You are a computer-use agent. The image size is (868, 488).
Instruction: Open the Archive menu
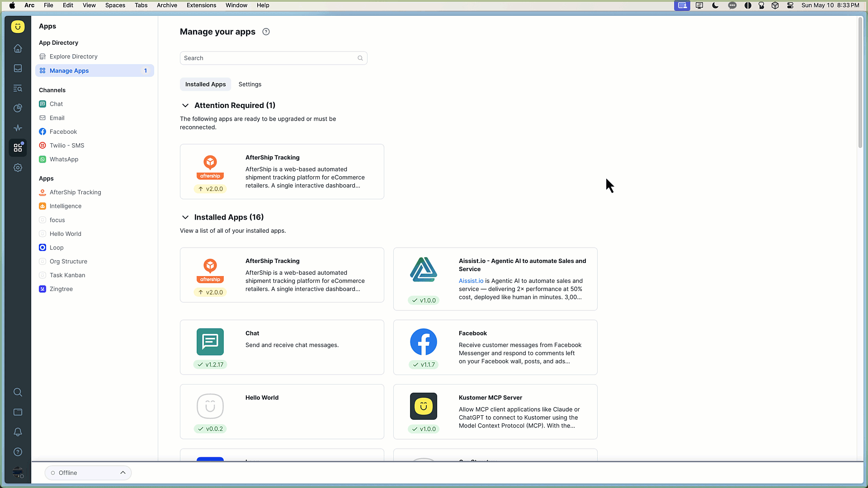click(167, 5)
